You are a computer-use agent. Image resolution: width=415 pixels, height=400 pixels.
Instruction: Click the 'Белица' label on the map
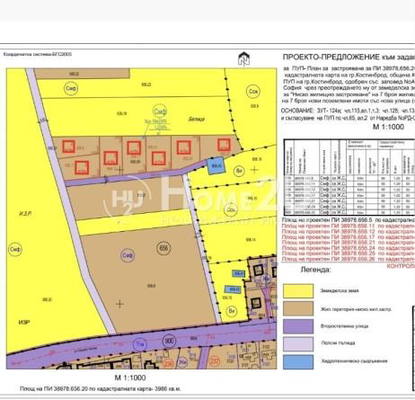click(x=197, y=119)
